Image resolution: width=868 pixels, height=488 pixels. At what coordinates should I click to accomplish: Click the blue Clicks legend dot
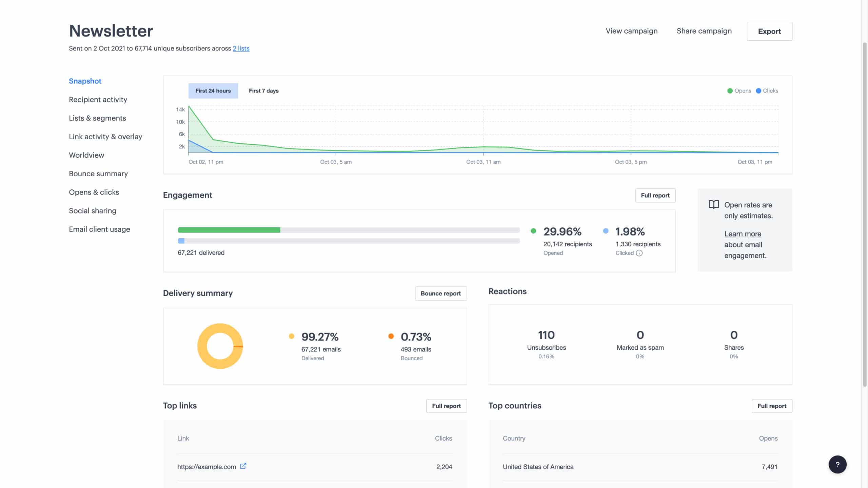(758, 91)
